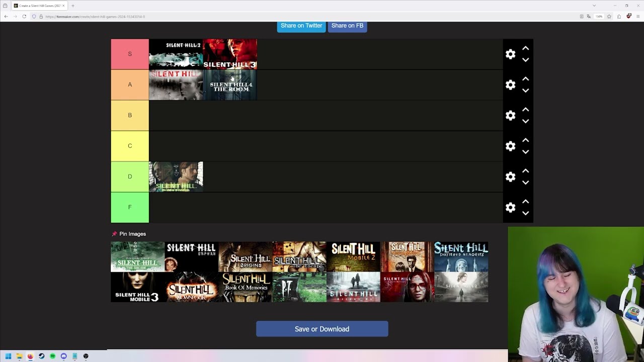Image resolution: width=644 pixels, height=362 pixels.
Task: Bookmark this page with star icon
Action: (609, 17)
